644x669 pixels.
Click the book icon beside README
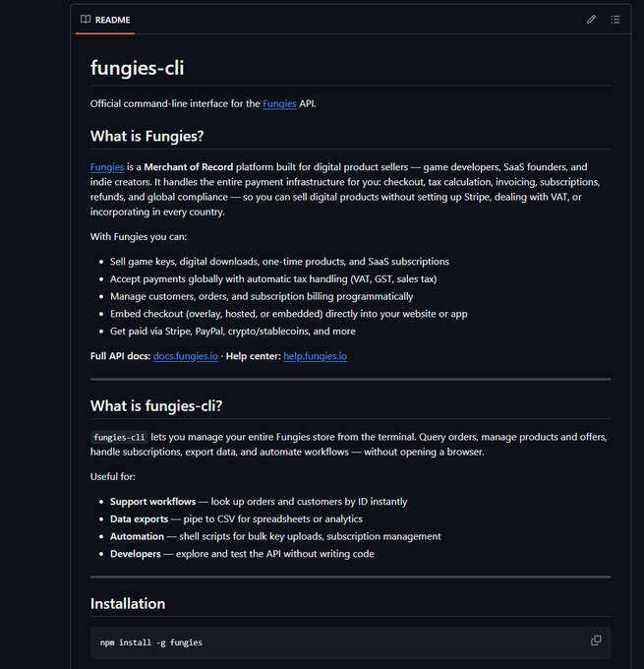point(86,20)
